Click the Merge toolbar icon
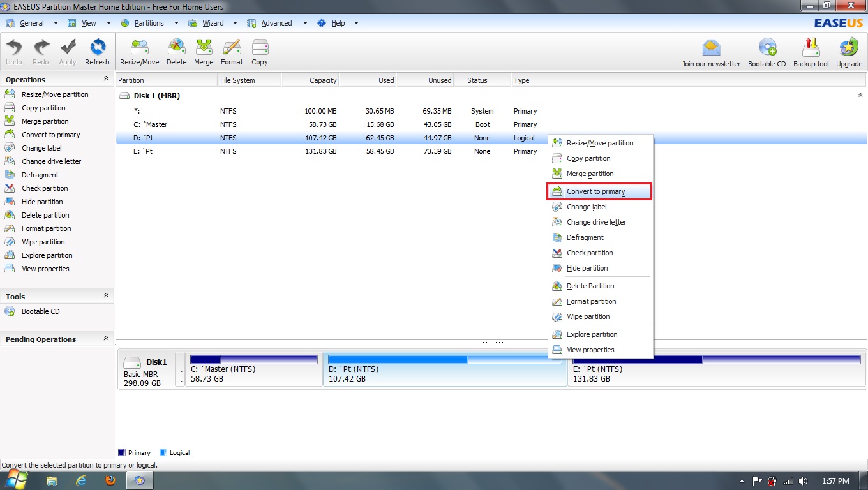Image resolution: width=868 pixels, height=490 pixels. [204, 52]
